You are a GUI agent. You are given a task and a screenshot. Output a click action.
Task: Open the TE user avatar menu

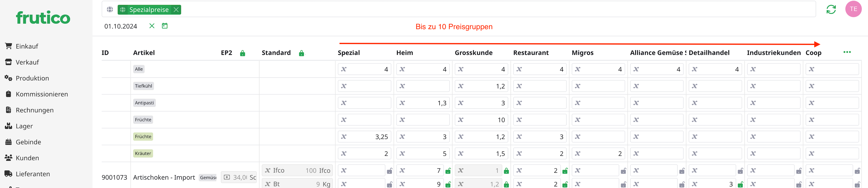[x=853, y=9]
